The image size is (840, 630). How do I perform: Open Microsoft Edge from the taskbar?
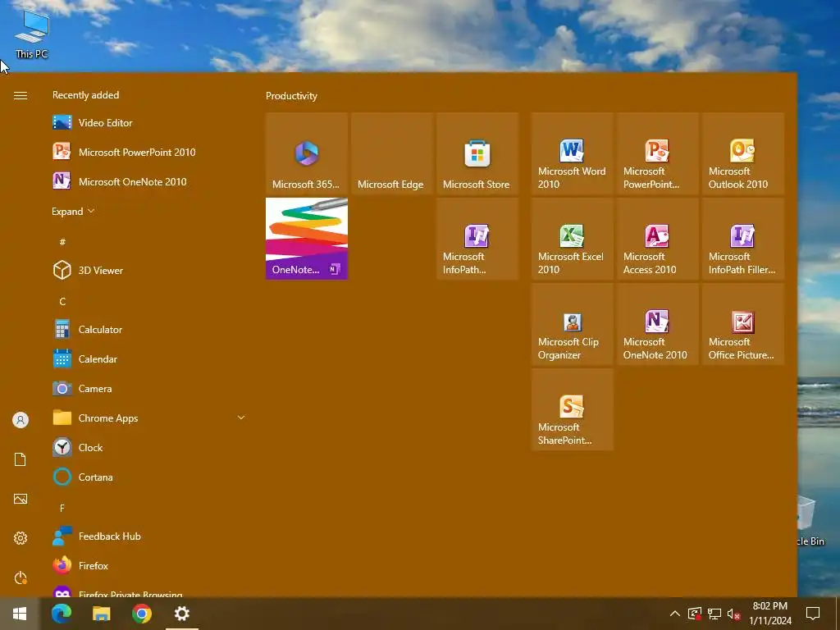pyautogui.click(x=61, y=614)
